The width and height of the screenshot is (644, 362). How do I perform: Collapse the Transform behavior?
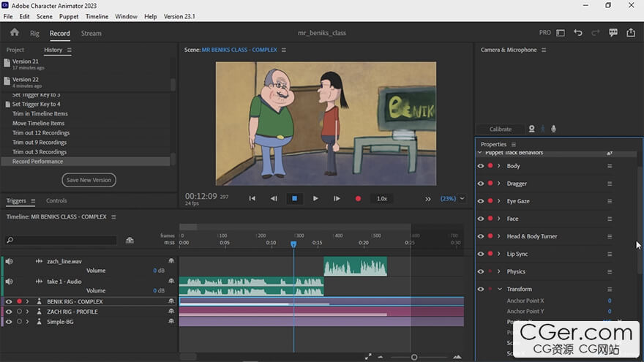click(x=500, y=289)
